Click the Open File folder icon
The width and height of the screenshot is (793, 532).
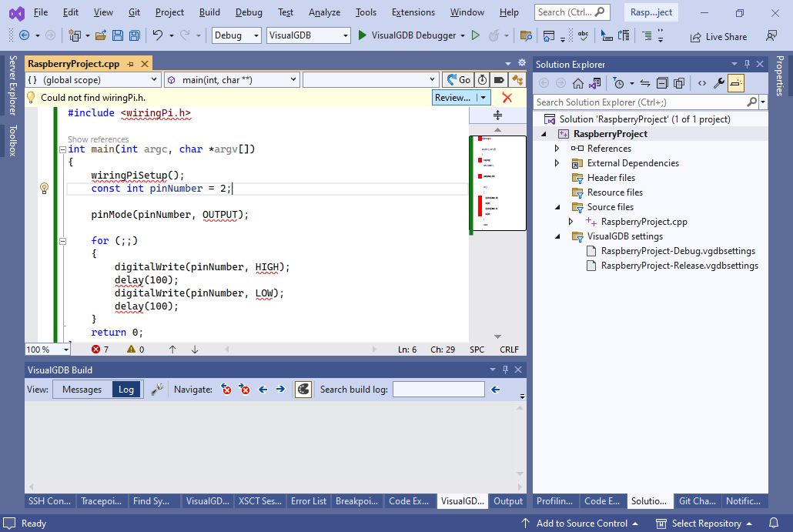101,35
